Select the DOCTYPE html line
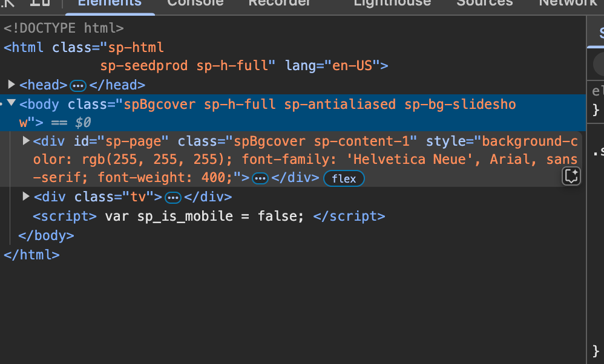Screen dimensions: 604x364 64,28
